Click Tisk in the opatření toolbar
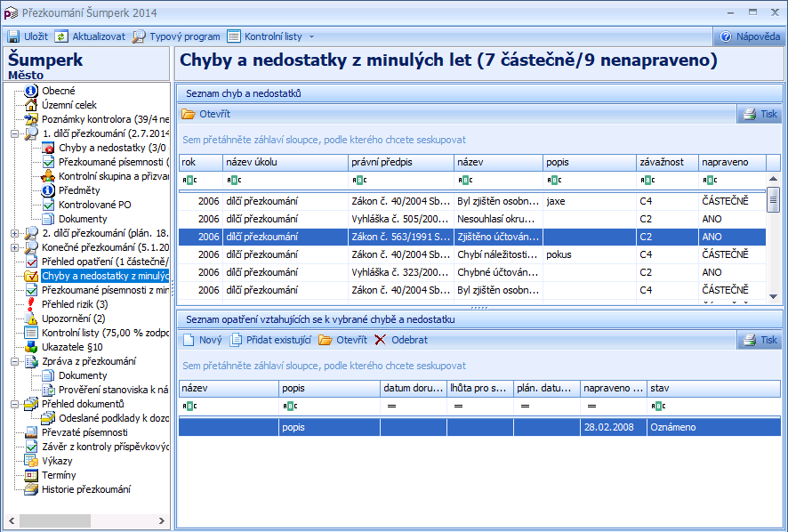The width and height of the screenshot is (788, 532). click(760, 340)
